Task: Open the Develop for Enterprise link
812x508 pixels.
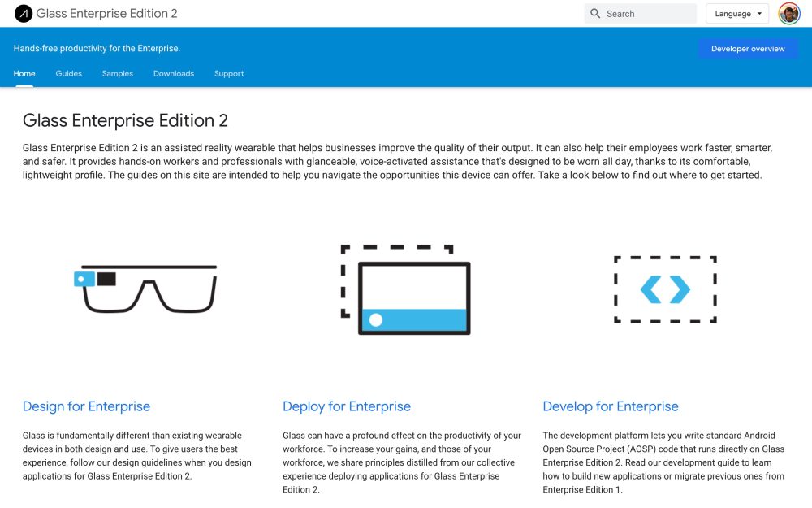Action: 611,406
